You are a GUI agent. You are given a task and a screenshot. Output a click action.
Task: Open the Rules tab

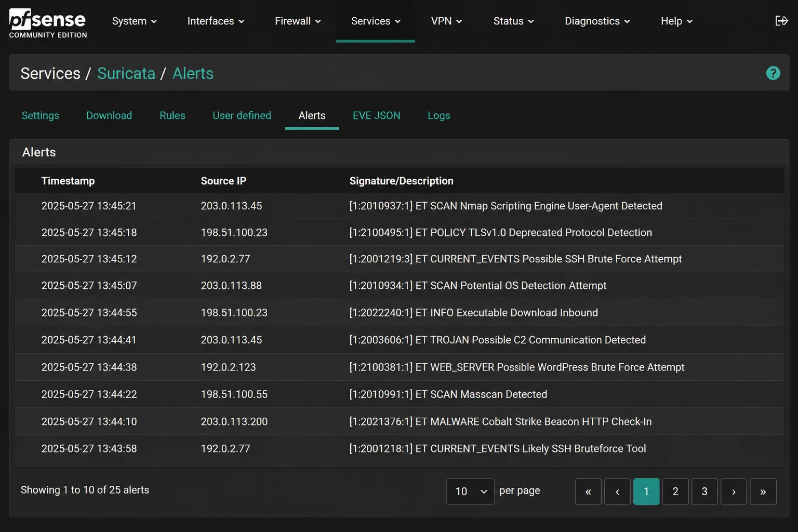pos(172,116)
